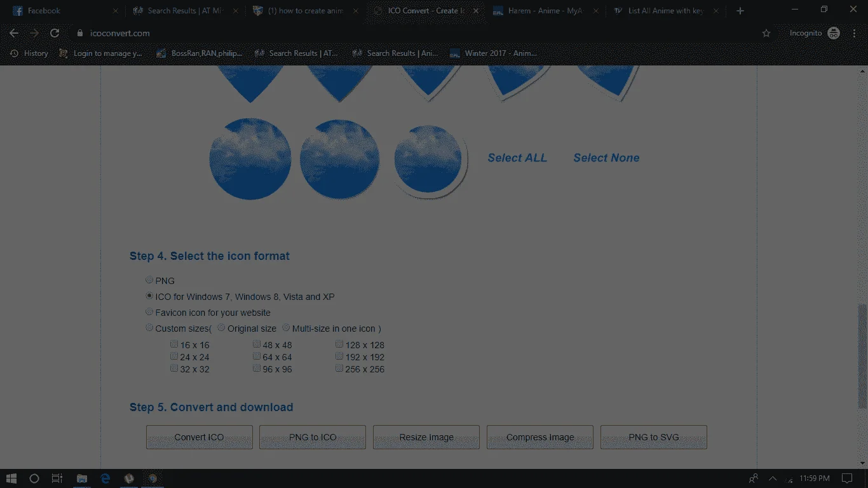
Task: Open the Windows Start menu
Action: [11, 478]
